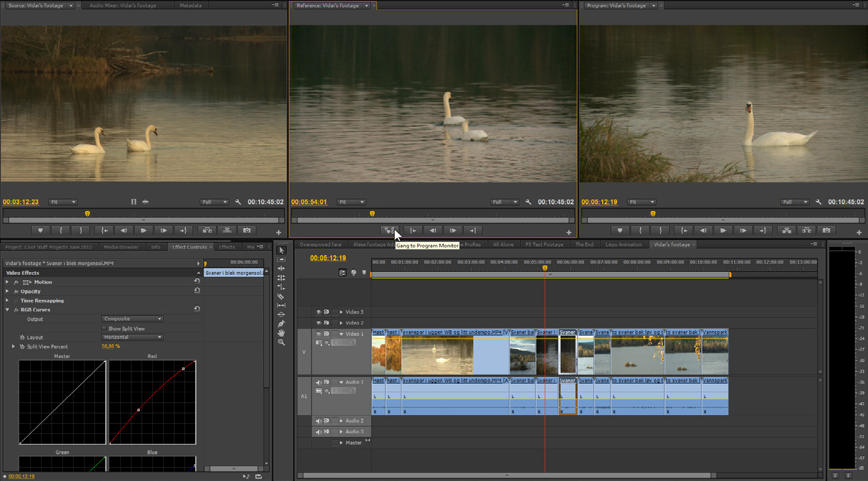Enable Show Split View checkbox
The image size is (868, 481).
pyautogui.click(x=104, y=329)
